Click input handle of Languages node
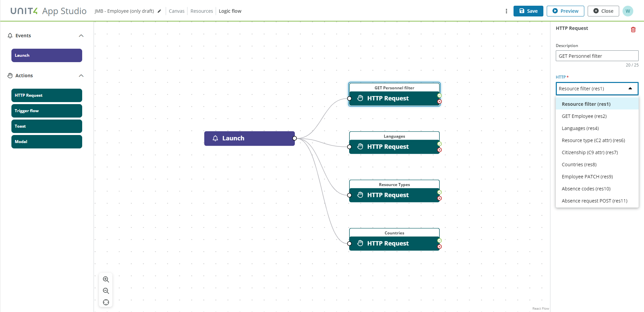The width and height of the screenshot is (644, 312). pos(349,147)
